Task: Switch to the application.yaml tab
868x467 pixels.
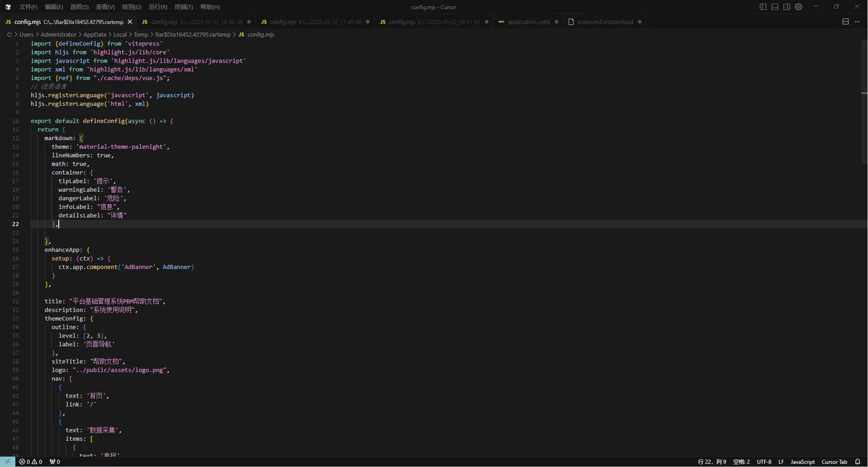Action: [528, 22]
